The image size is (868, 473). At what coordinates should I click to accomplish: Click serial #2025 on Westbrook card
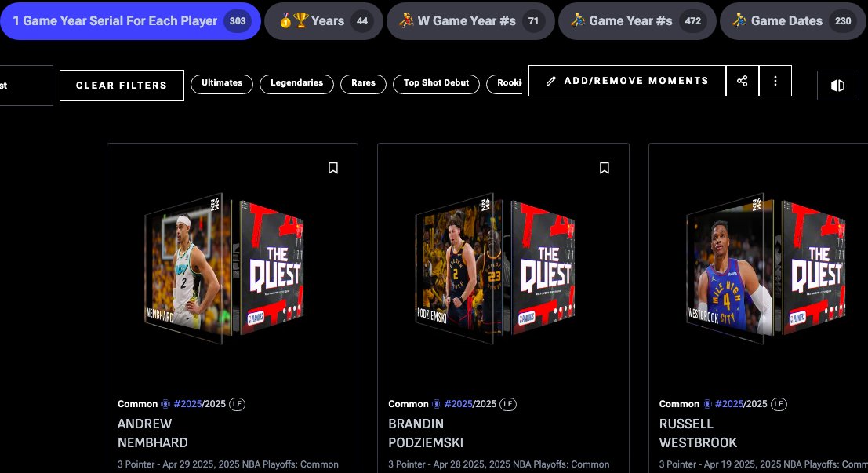[729, 404]
